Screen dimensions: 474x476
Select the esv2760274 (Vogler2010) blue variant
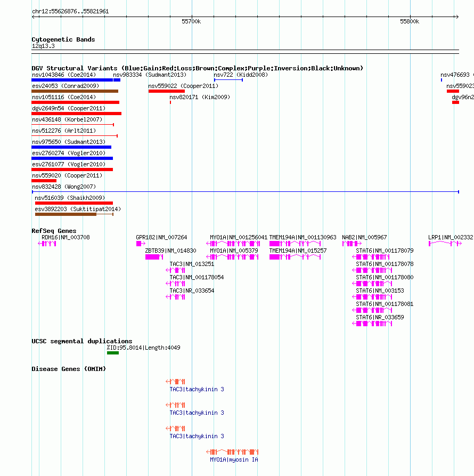click(x=72, y=158)
